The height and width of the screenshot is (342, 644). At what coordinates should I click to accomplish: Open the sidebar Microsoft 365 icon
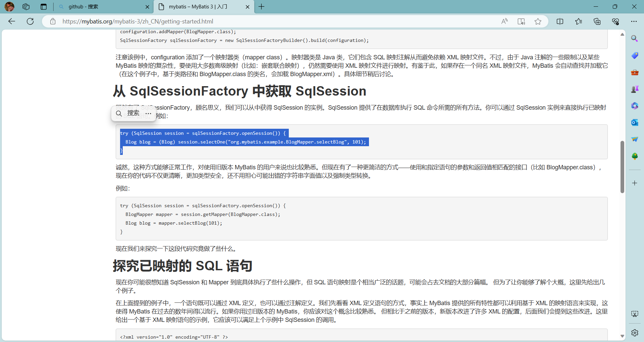(x=635, y=106)
